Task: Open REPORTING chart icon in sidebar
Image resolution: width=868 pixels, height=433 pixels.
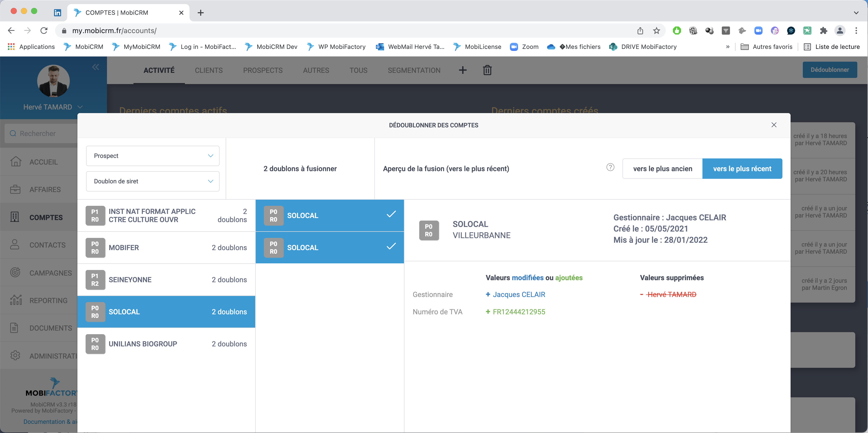Action: (16, 300)
